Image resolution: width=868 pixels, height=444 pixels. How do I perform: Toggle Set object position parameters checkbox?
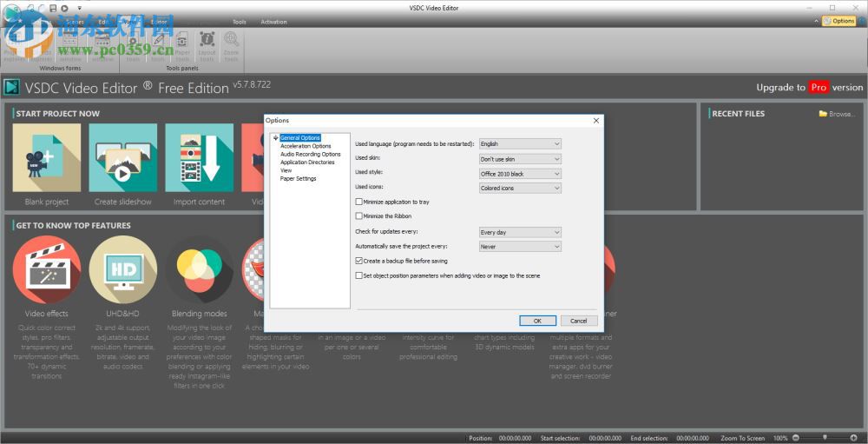358,275
